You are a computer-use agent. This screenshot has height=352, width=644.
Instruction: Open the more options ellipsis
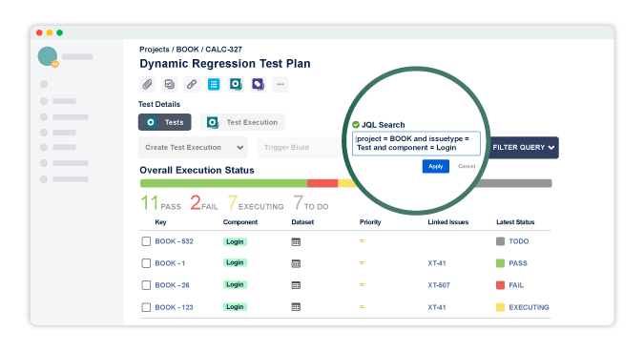point(280,85)
